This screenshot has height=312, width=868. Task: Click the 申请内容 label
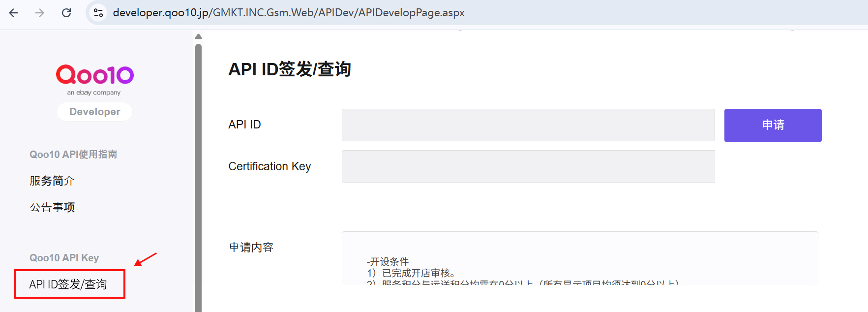tap(251, 248)
